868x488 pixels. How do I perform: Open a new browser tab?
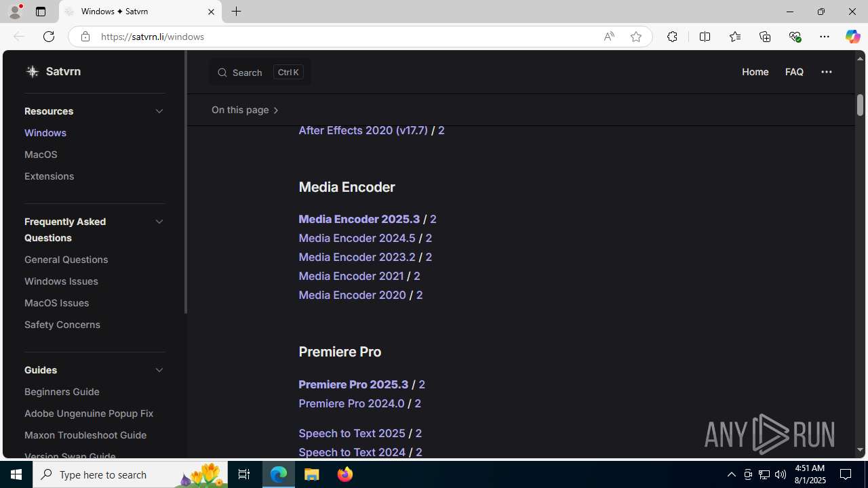tap(236, 12)
